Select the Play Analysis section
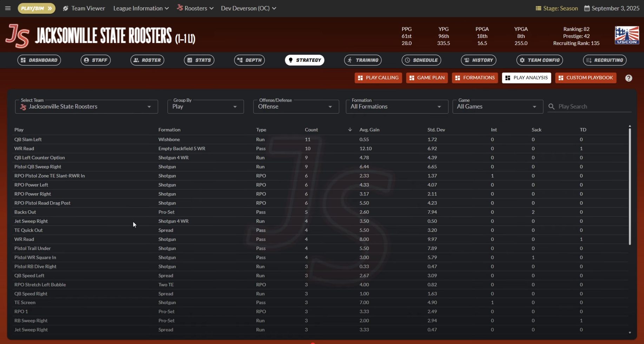Screen dimensions: 644x344 [526, 78]
